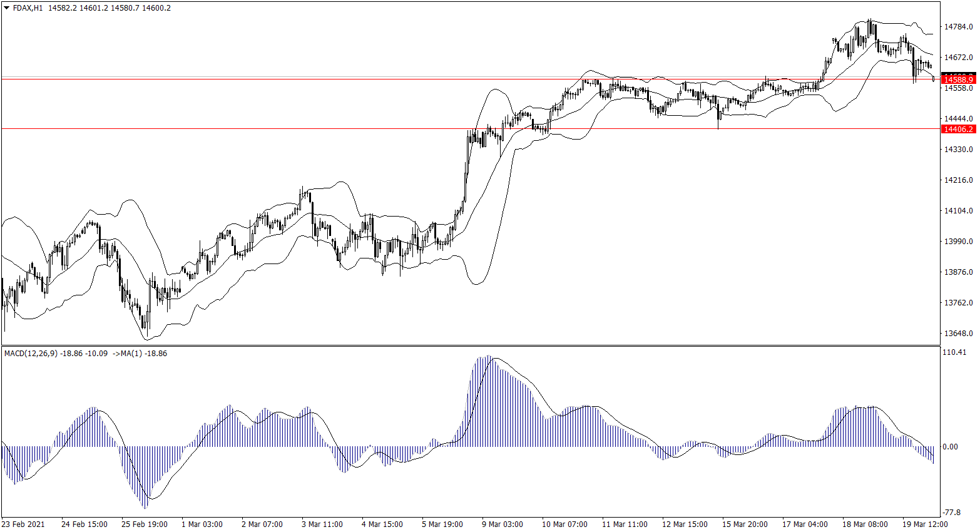
Task: Click the -77.8 MACD scale label
Action: click(x=951, y=512)
